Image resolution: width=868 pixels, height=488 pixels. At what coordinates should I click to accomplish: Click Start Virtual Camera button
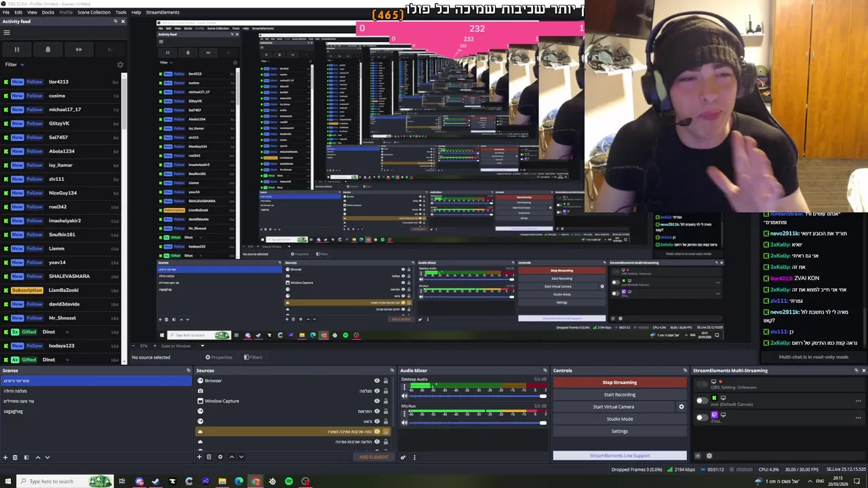tap(613, 407)
